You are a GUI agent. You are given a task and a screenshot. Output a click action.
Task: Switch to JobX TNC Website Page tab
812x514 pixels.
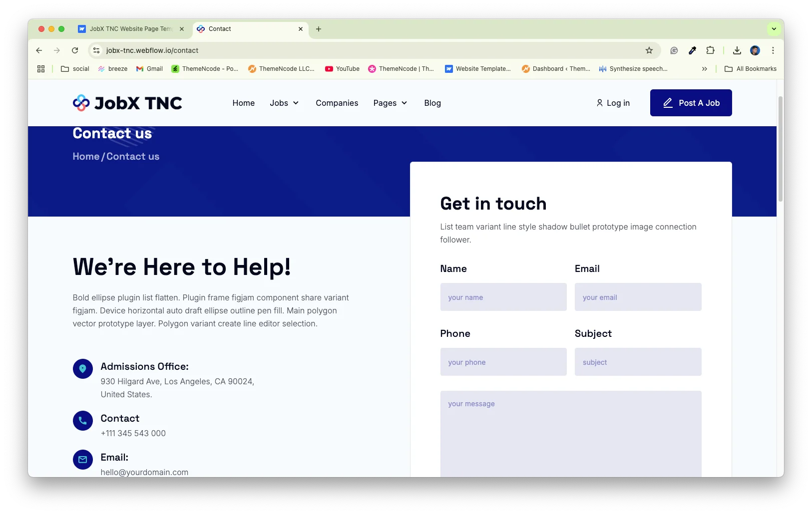[x=131, y=29]
